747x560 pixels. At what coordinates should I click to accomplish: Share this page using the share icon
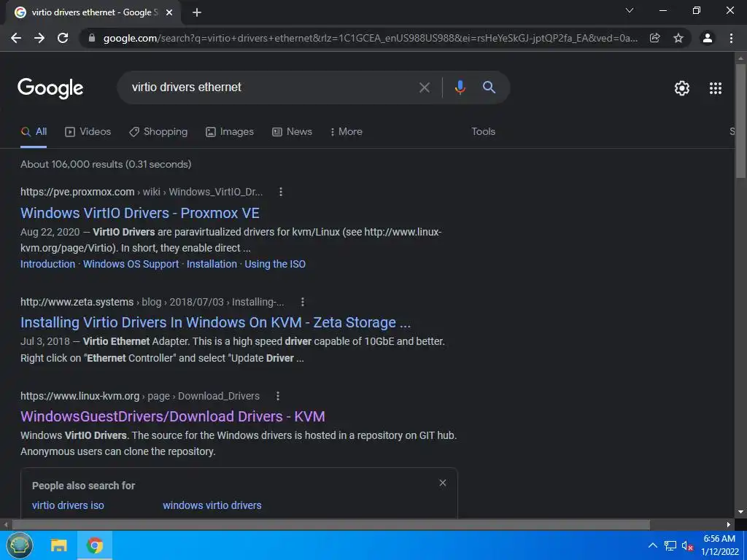(x=655, y=38)
